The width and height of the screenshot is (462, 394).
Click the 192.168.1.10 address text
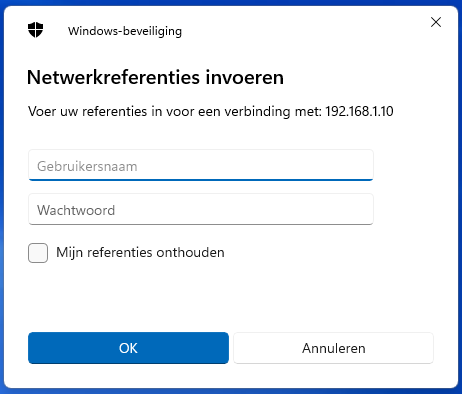click(359, 111)
